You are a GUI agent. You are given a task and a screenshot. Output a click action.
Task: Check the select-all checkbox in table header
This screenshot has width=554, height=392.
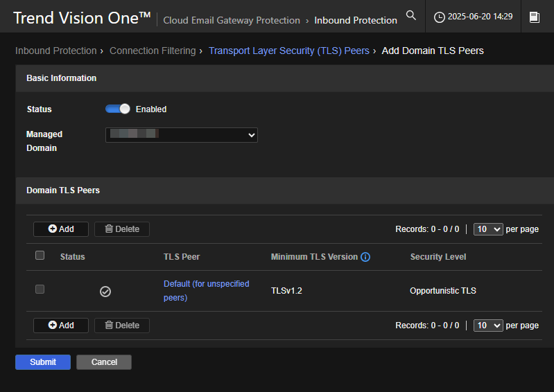coord(40,256)
